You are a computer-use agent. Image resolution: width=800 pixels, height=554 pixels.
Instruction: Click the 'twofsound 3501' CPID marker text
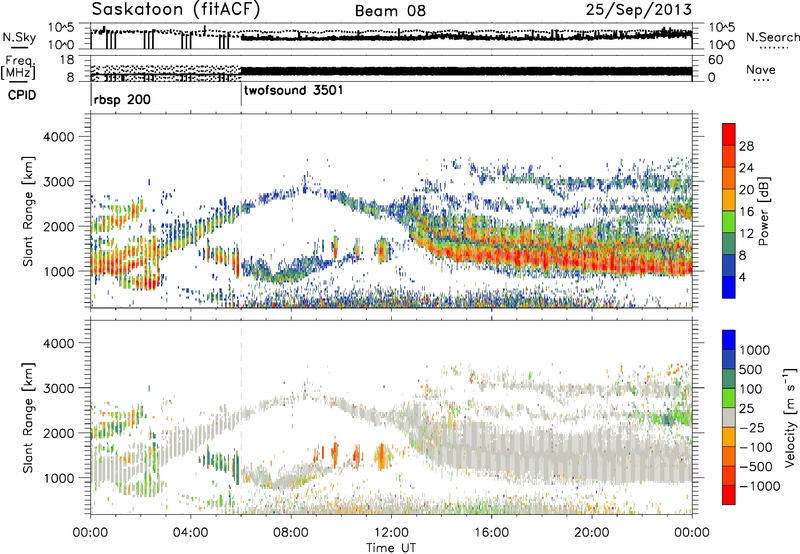point(293,91)
